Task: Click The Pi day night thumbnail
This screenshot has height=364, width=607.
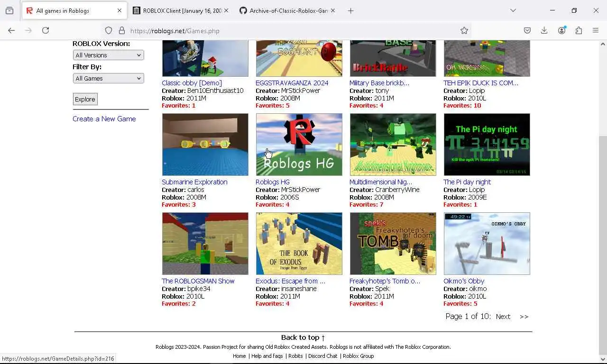Action: click(x=487, y=145)
